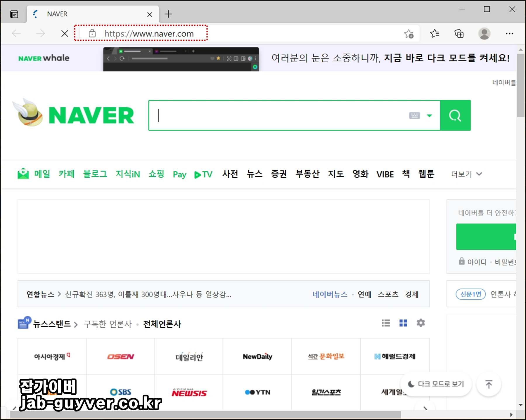This screenshot has height=420, width=526.
Task: Open the YTN publisher tile
Action: [257, 392]
